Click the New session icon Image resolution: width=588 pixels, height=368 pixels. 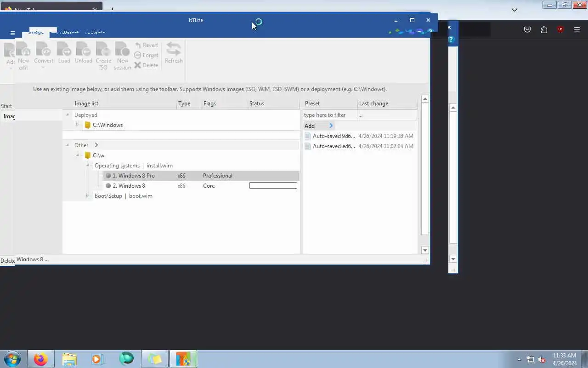click(122, 49)
